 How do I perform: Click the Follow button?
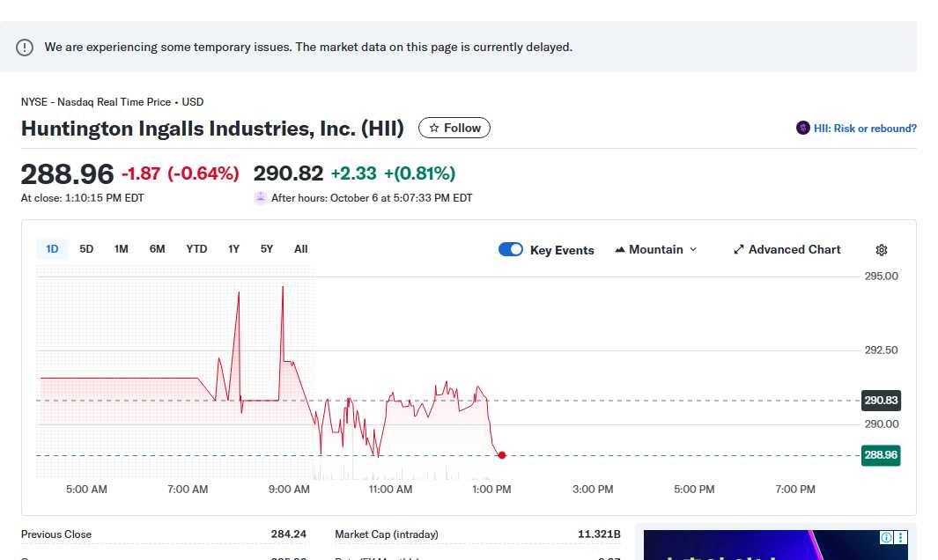coord(454,128)
